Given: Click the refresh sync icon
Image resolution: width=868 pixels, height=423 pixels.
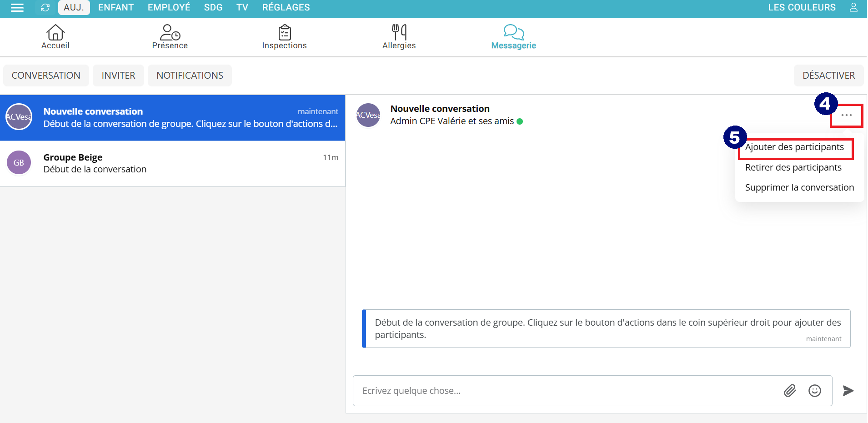Looking at the screenshot, I should click(x=45, y=8).
